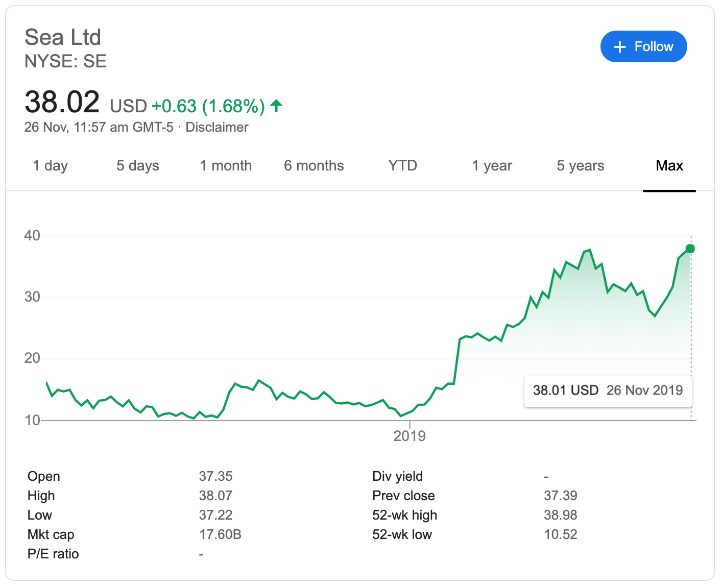Click the blue Follow button
This screenshot has height=588, width=722.
pos(643,46)
